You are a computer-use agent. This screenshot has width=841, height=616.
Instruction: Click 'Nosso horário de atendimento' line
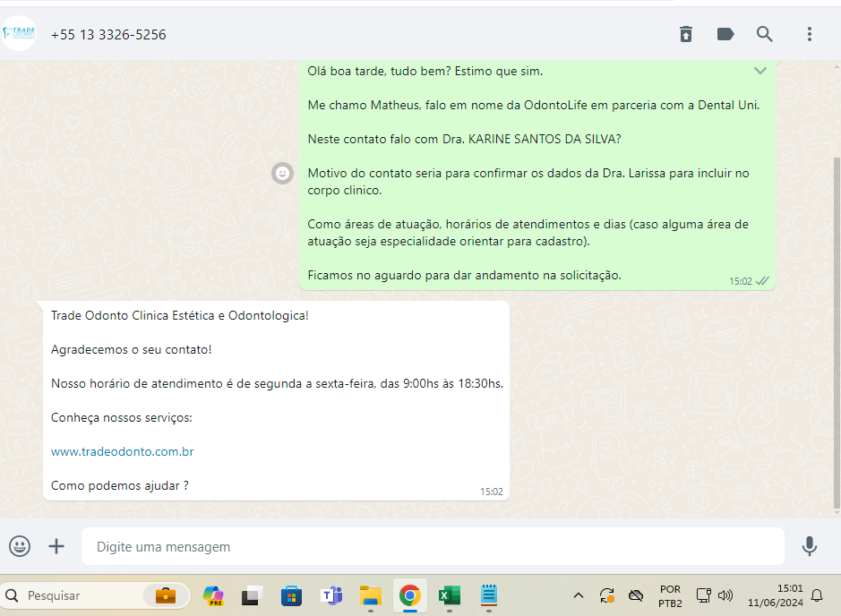(277, 384)
